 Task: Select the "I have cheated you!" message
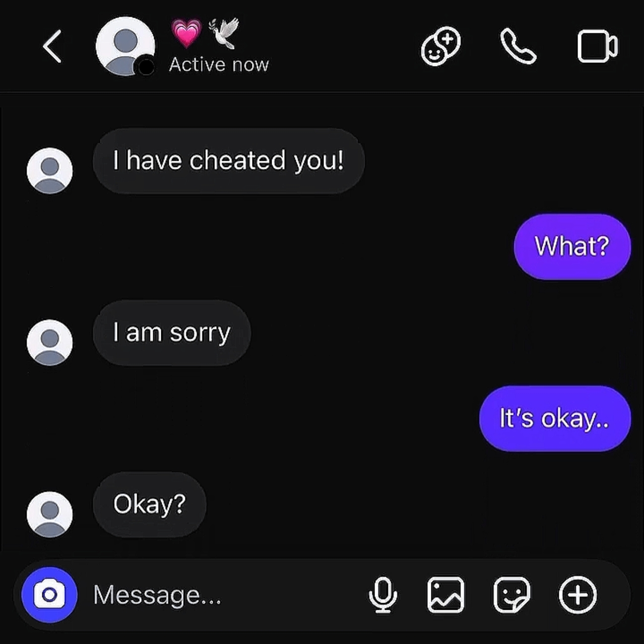[229, 161]
